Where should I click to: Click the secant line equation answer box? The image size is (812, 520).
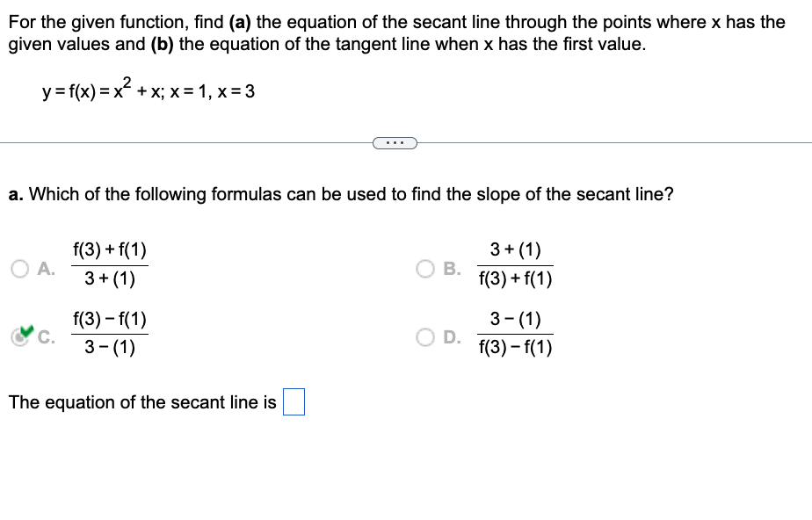294,401
